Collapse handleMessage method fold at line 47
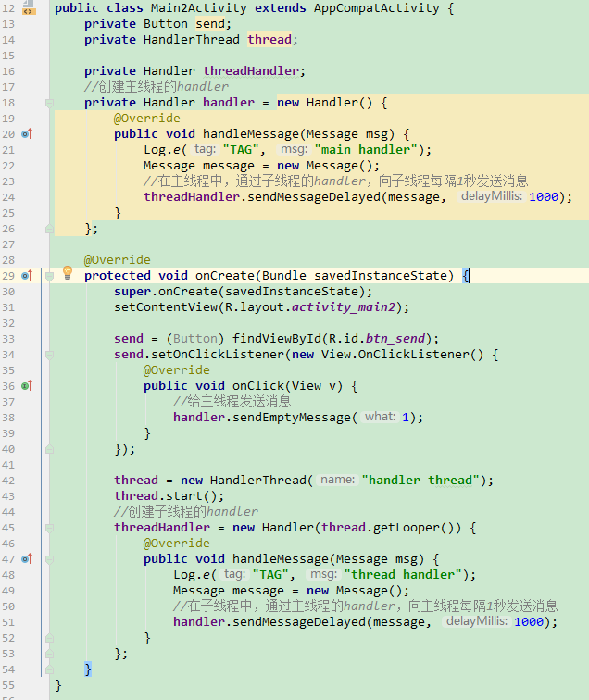Screen dimensions: 589x700 tap(50, 560)
